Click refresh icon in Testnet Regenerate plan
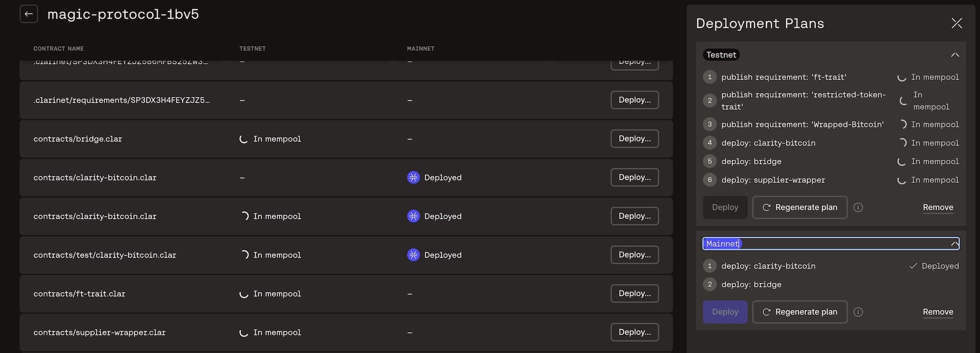 point(766,207)
